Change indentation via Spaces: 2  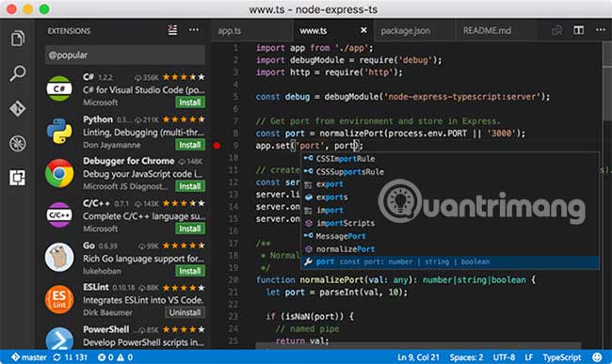(466, 357)
